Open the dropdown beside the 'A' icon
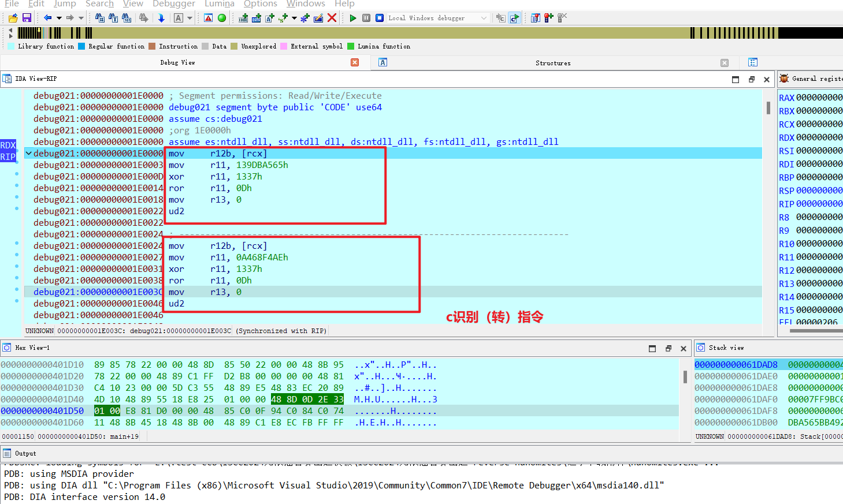Viewport: 843px width, 504px height. (x=190, y=18)
